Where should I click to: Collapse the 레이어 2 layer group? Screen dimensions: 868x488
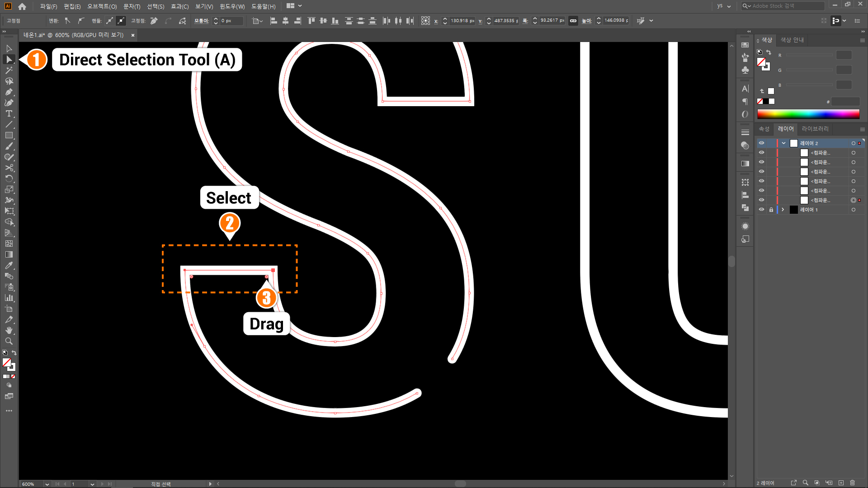[783, 143]
